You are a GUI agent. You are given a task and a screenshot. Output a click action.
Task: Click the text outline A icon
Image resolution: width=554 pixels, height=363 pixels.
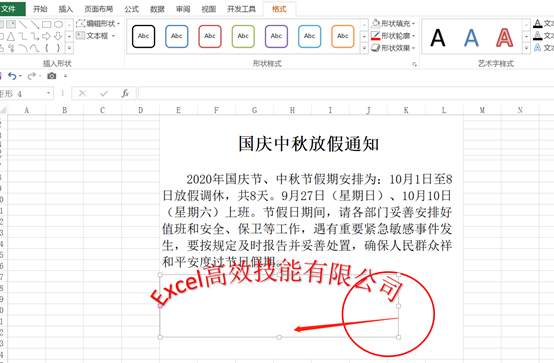[537, 36]
